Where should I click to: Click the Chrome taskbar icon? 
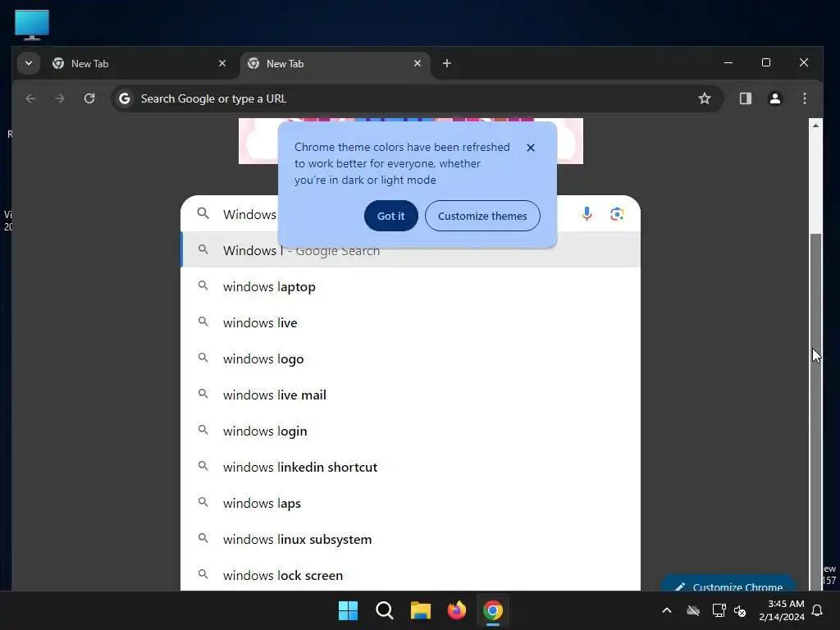pyautogui.click(x=493, y=610)
